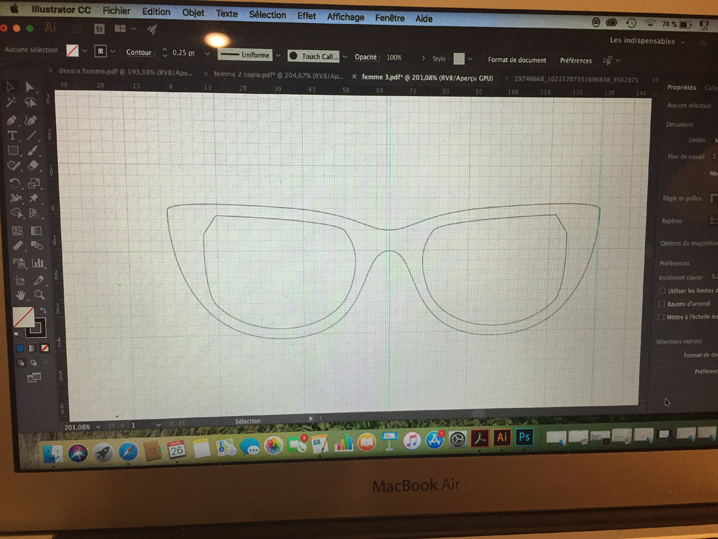Image resolution: width=718 pixels, height=539 pixels.
Task: Check 'Utiliser les limites' checkbox
Action: [662, 291]
